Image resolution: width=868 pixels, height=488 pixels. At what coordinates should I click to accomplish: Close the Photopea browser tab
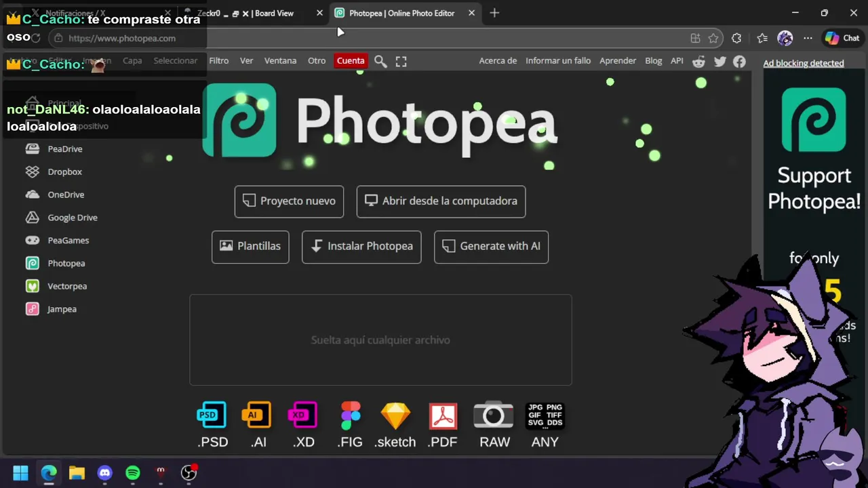click(x=471, y=13)
